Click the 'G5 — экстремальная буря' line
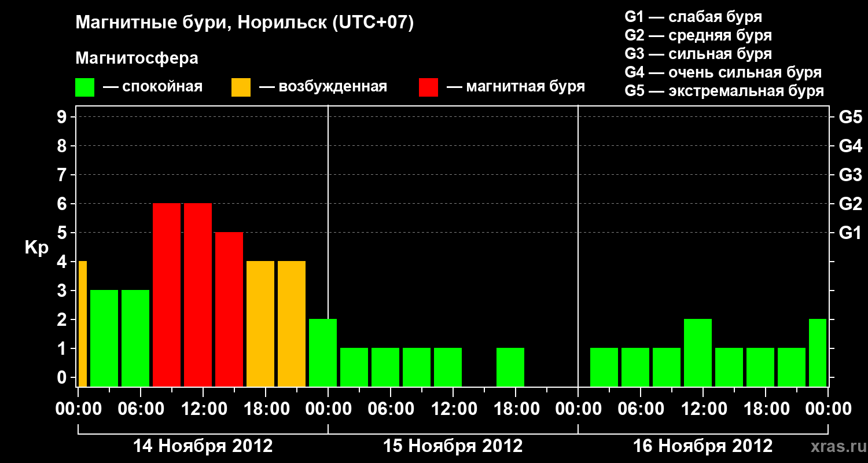This screenshot has height=463, width=868. tap(724, 91)
